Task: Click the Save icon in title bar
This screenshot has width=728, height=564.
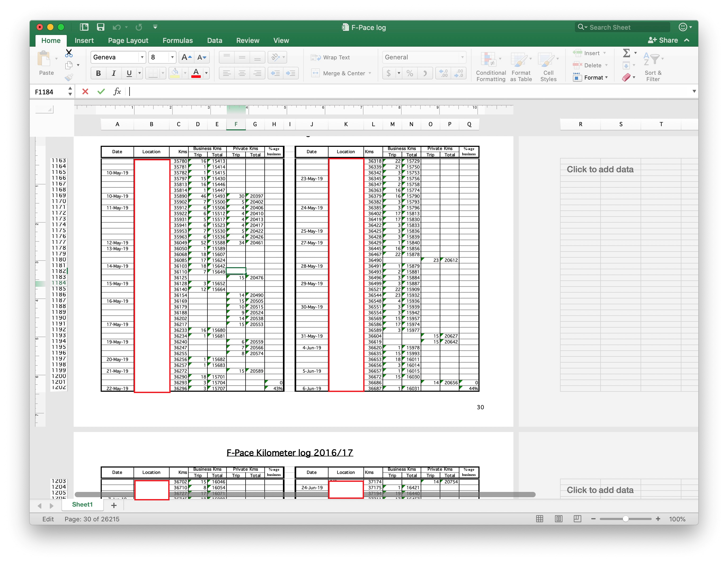Action: 100,27
